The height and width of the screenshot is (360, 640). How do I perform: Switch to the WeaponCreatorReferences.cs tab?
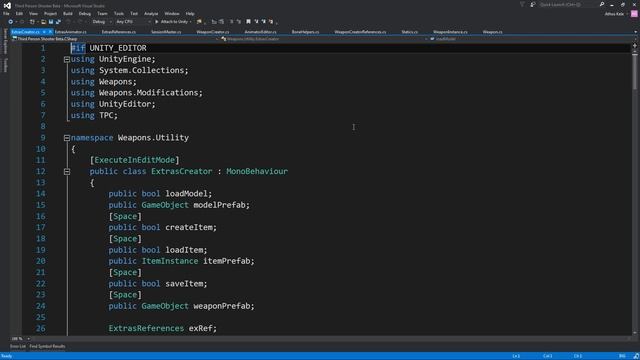pyautogui.click(x=360, y=32)
